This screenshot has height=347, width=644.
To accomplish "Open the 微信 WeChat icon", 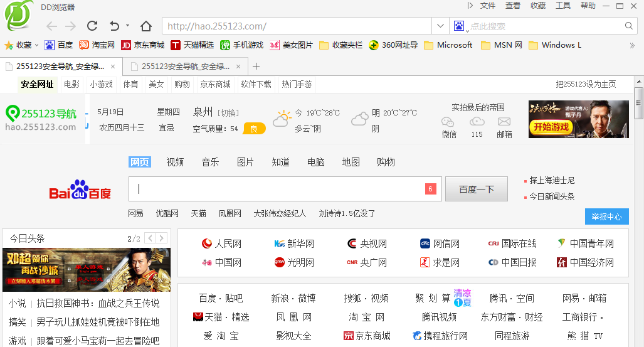I will [448, 122].
